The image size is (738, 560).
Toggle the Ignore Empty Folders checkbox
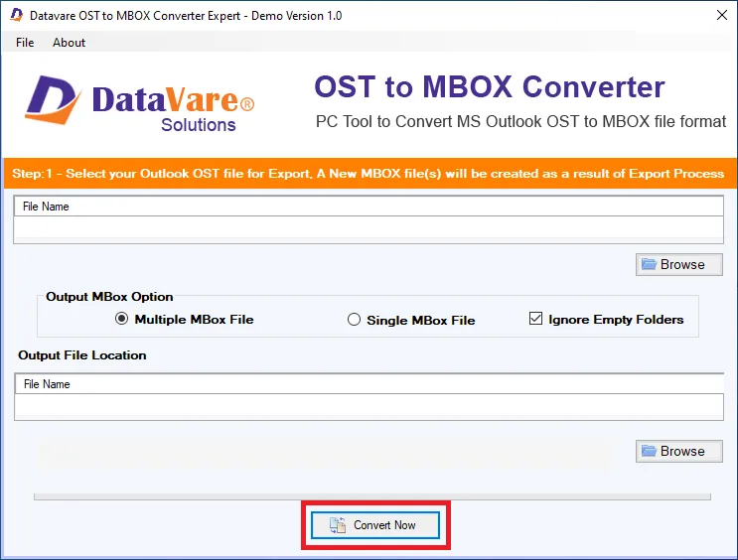coord(535,319)
